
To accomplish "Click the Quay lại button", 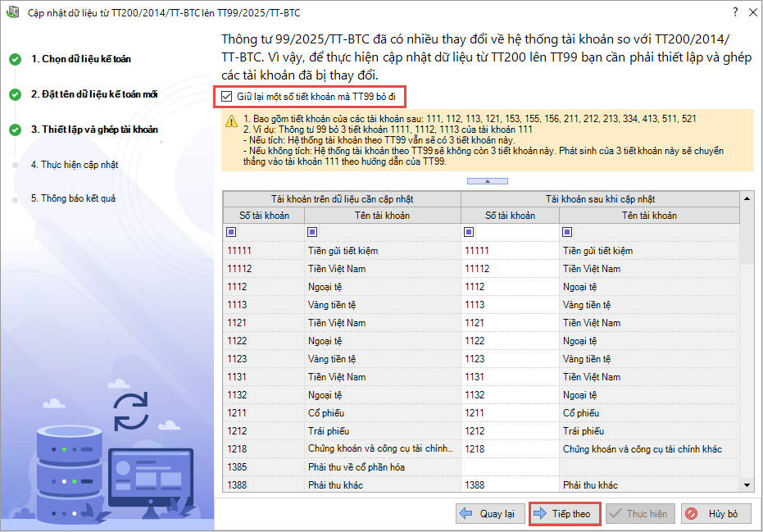I will click(490, 514).
